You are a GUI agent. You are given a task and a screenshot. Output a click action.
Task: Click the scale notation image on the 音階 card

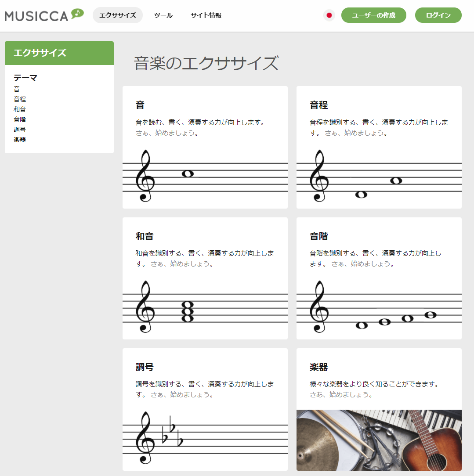[x=379, y=307]
